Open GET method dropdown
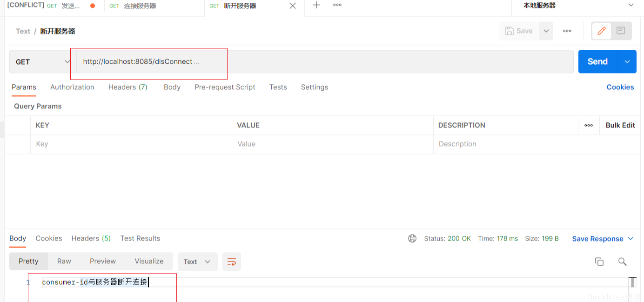This screenshot has width=644, height=302. pos(43,62)
